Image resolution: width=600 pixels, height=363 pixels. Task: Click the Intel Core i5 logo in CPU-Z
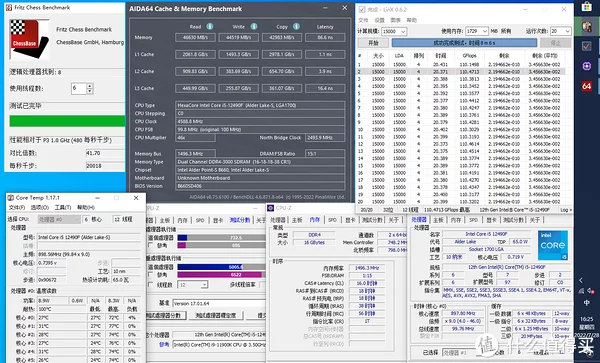pyautogui.click(x=553, y=245)
